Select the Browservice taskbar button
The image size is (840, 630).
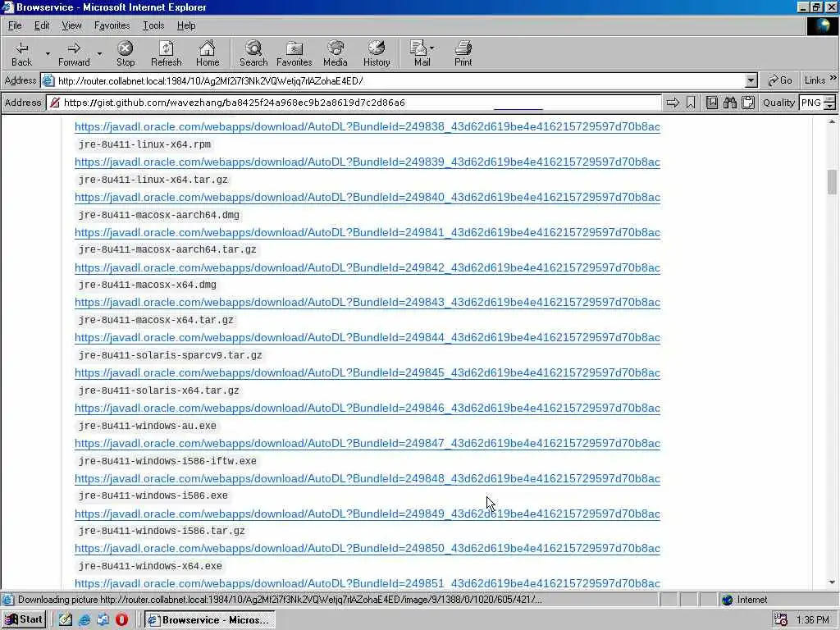tap(210, 620)
